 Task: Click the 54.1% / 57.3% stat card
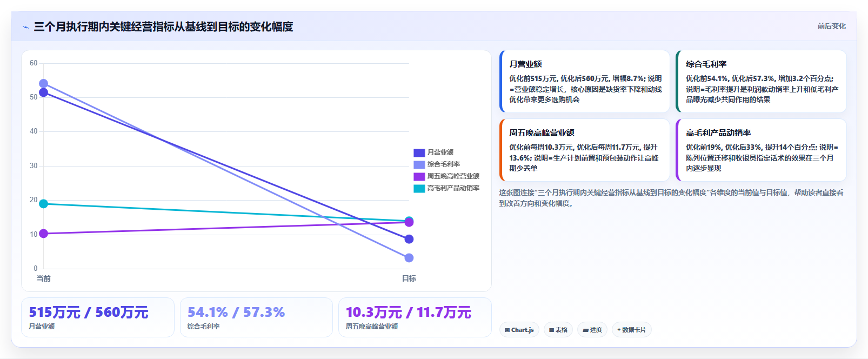256,317
